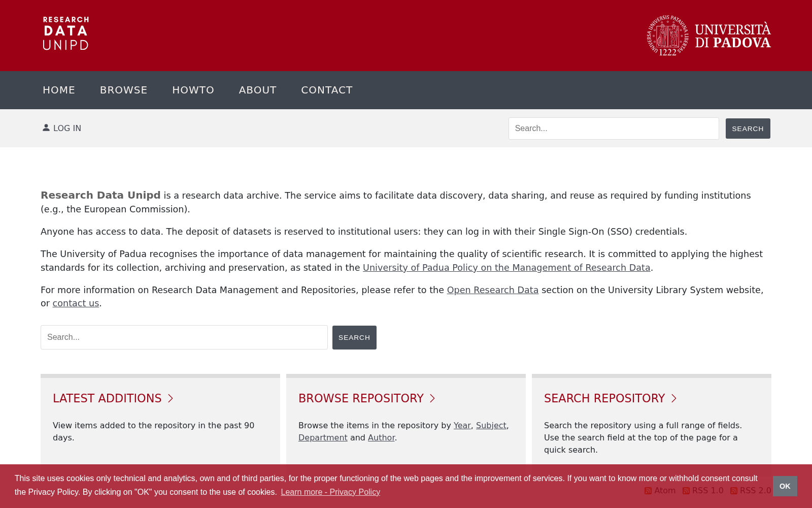Image resolution: width=812 pixels, height=508 pixels.
Task: Browse the repository by Department
Action: (x=323, y=438)
